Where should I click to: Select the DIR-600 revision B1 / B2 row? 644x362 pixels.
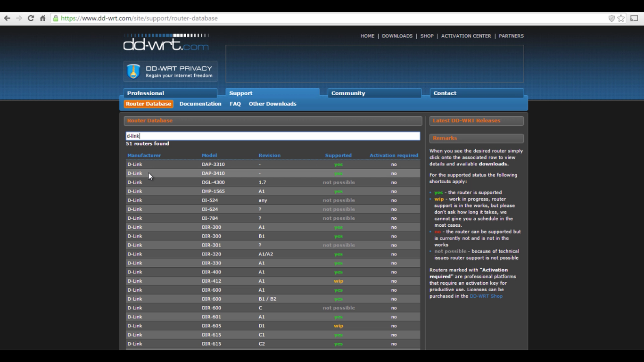point(272,299)
